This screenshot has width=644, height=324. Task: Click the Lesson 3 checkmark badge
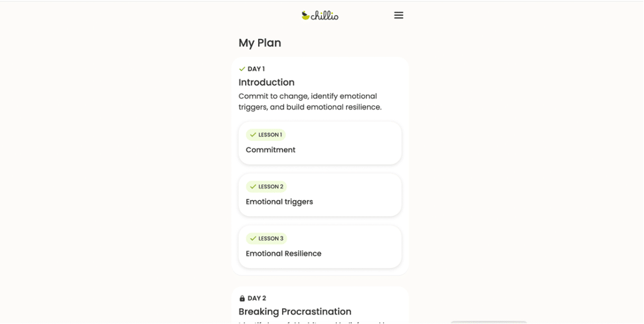coord(266,239)
